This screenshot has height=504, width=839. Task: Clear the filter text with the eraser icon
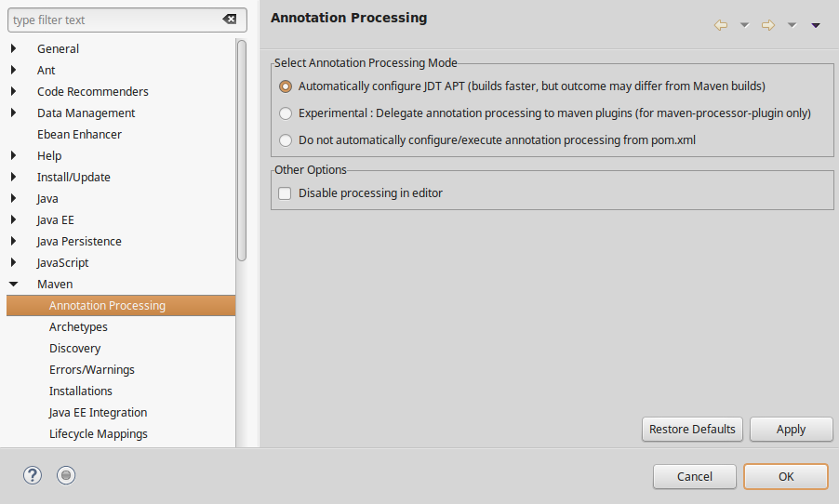(230, 20)
